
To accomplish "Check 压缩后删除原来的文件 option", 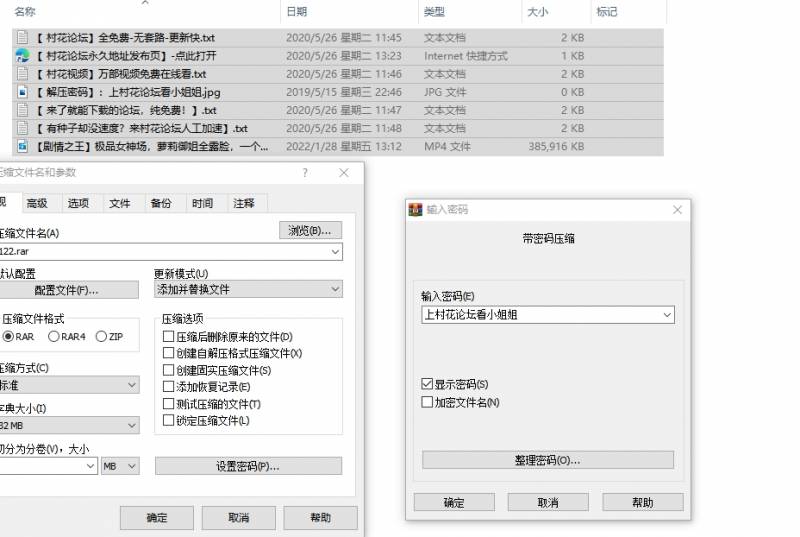I will (168, 337).
